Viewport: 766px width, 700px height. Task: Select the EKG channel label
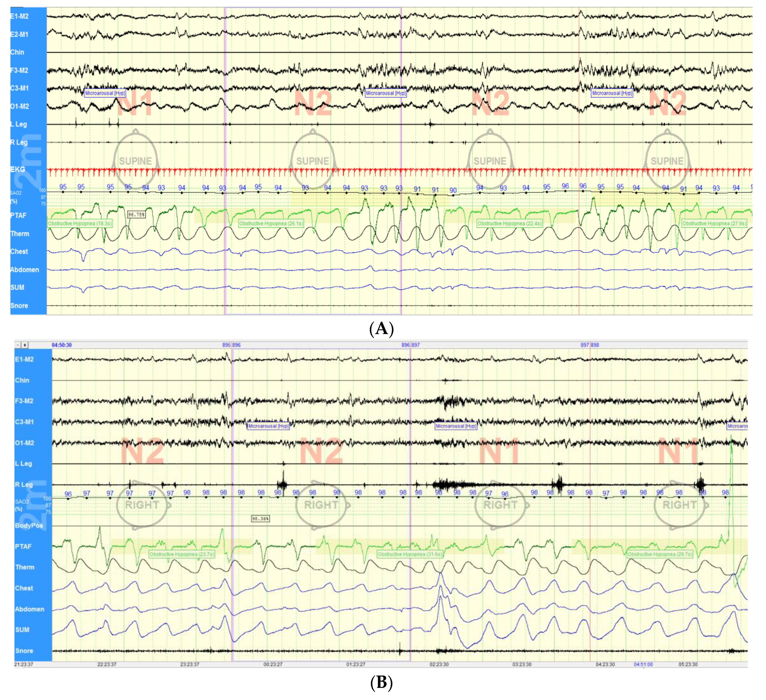point(18,169)
